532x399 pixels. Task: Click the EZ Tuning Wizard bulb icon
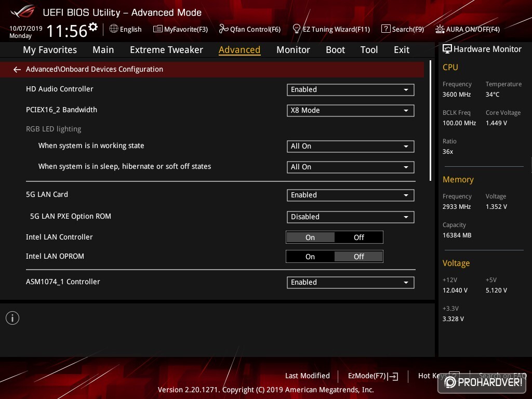(297, 29)
